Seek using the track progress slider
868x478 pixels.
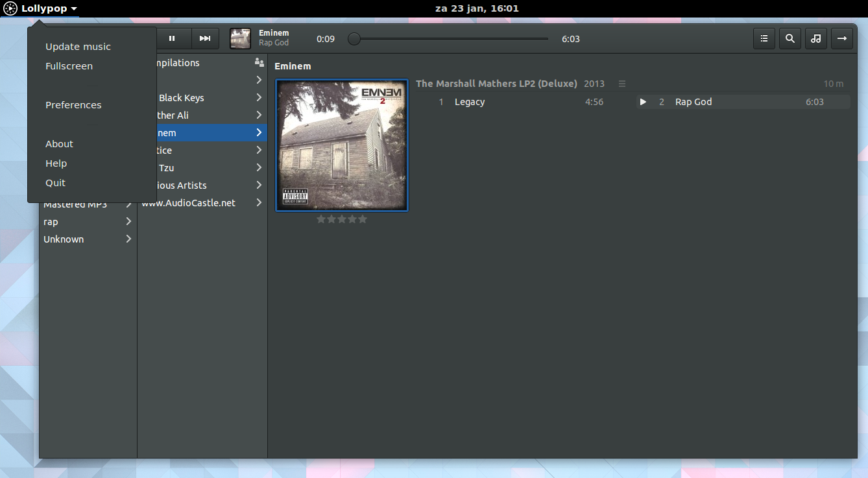click(x=448, y=39)
